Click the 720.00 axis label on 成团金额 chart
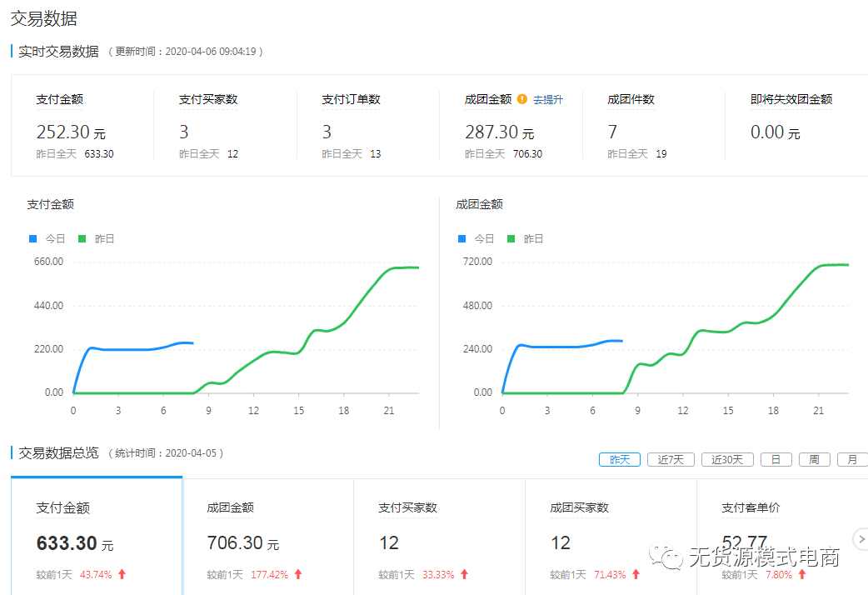Image resolution: width=868 pixels, height=595 pixels. pyautogui.click(x=477, y=262)
